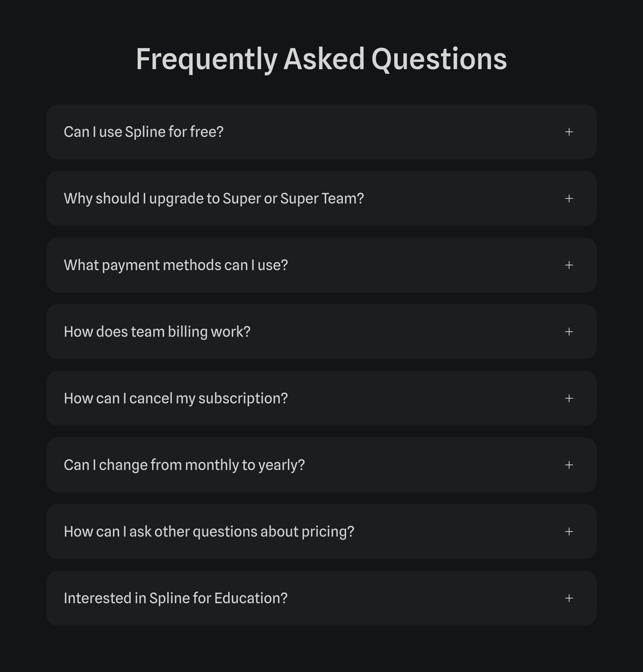Select the "Can I change from monthly to yearly?" question
Image resolution: width=643 pixels, height=672 pixels.
click(322, 465)
